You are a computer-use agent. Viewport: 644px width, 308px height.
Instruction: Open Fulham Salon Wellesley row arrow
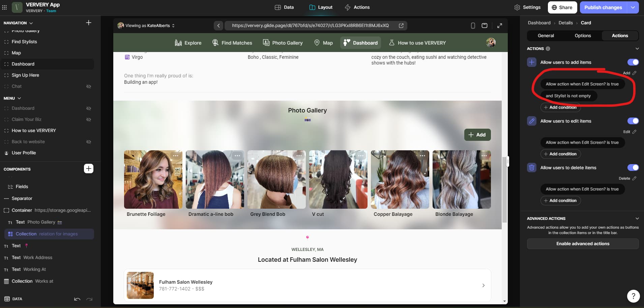[484, 285]
